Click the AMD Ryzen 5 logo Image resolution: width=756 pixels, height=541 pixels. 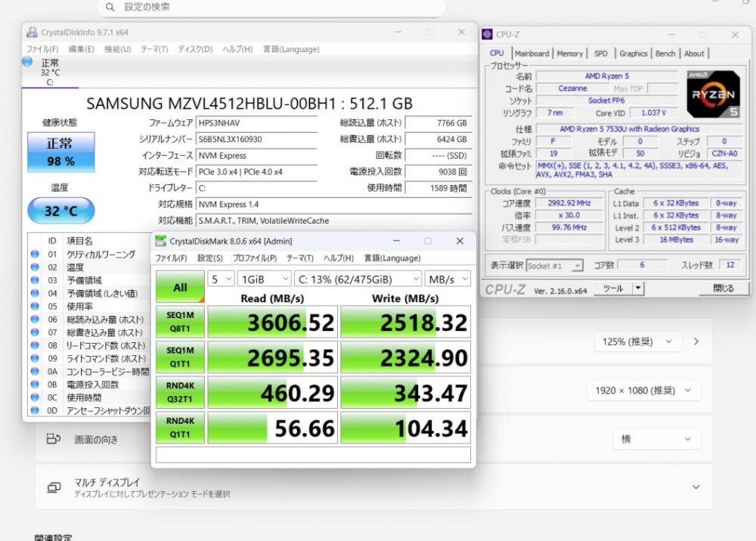click(713, 93)
